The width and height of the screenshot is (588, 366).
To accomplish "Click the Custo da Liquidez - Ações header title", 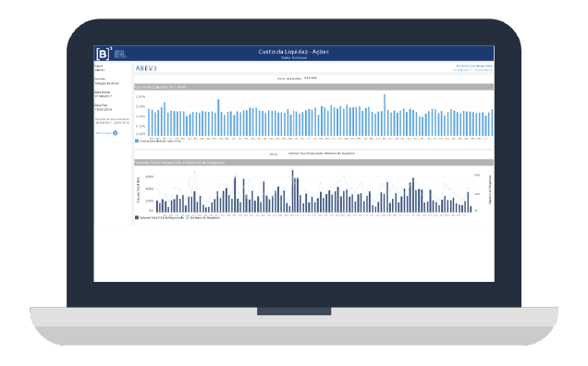I will pyautogui.click(x=294, y=52).
